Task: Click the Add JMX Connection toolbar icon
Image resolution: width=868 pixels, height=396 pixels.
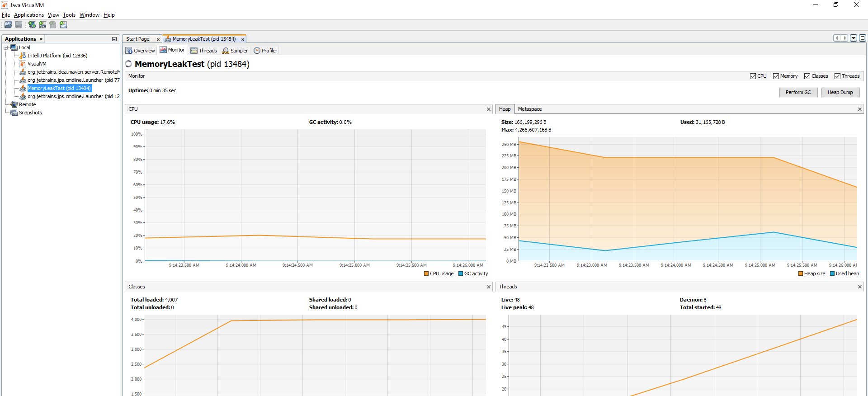Action: coord(42,25)
